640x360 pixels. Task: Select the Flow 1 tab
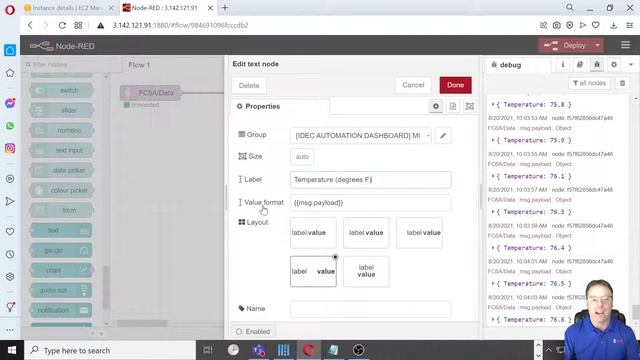(139, 65)
